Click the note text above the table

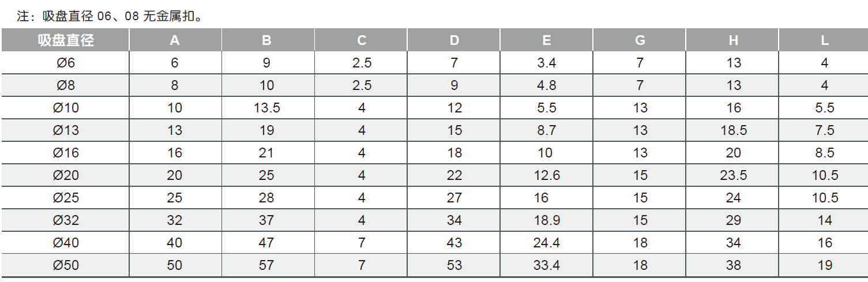(110, 16)
